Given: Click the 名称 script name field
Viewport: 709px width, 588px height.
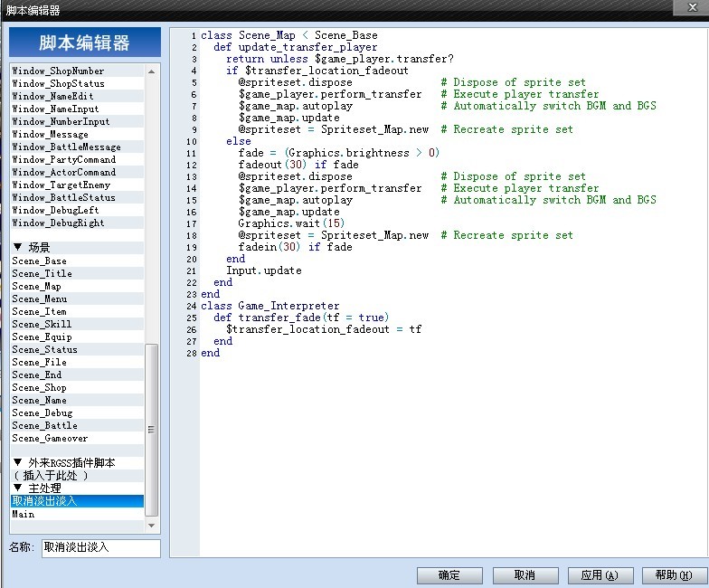Looking at the screenshot, I should (101, 548).
